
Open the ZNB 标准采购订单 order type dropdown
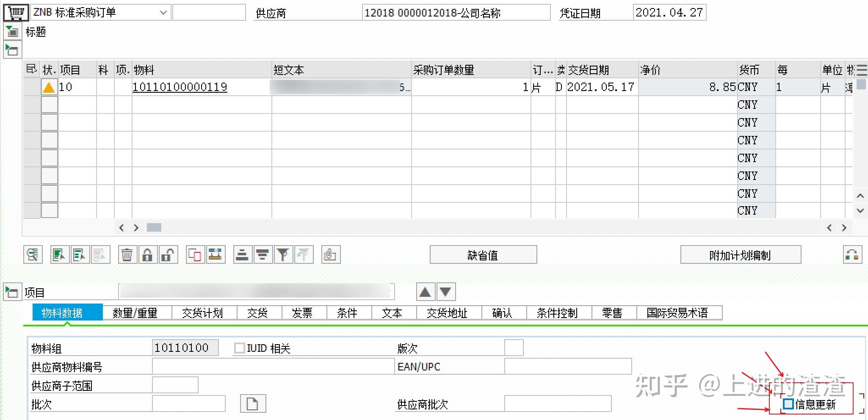point(163,12)
